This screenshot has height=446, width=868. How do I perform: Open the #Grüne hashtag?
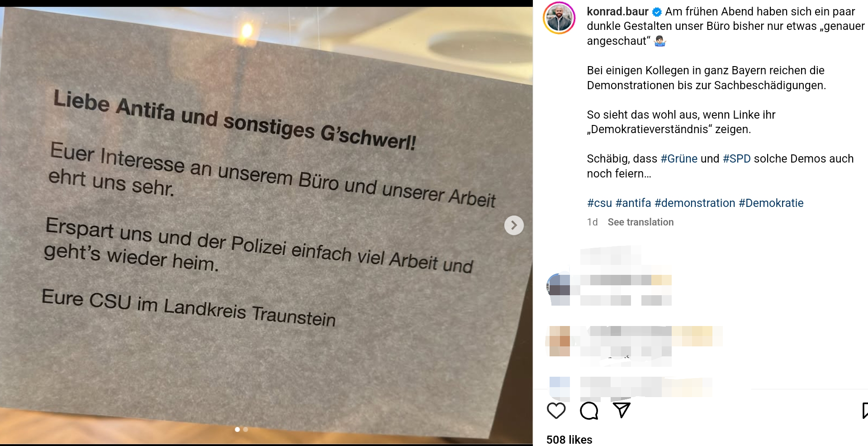679,158
